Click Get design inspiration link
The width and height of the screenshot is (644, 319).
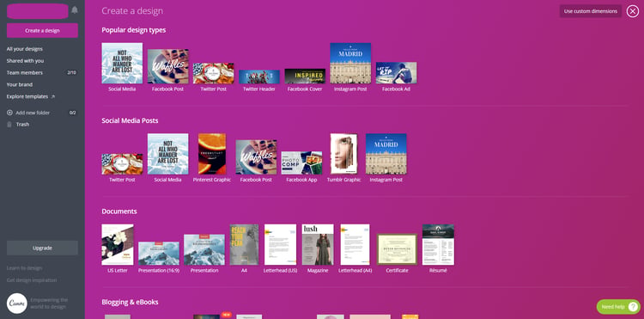click(x=32, y=280)
